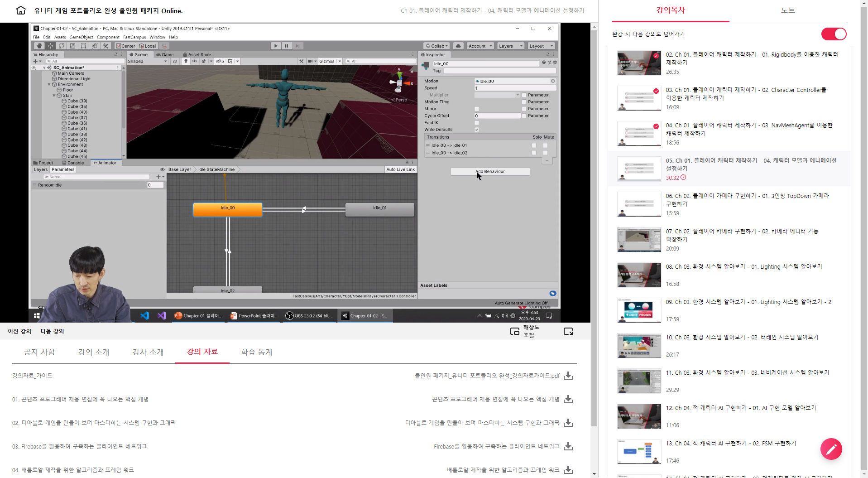Click the Unity Play button
Viewport: 868px width, 478px height.
[276, 46]
